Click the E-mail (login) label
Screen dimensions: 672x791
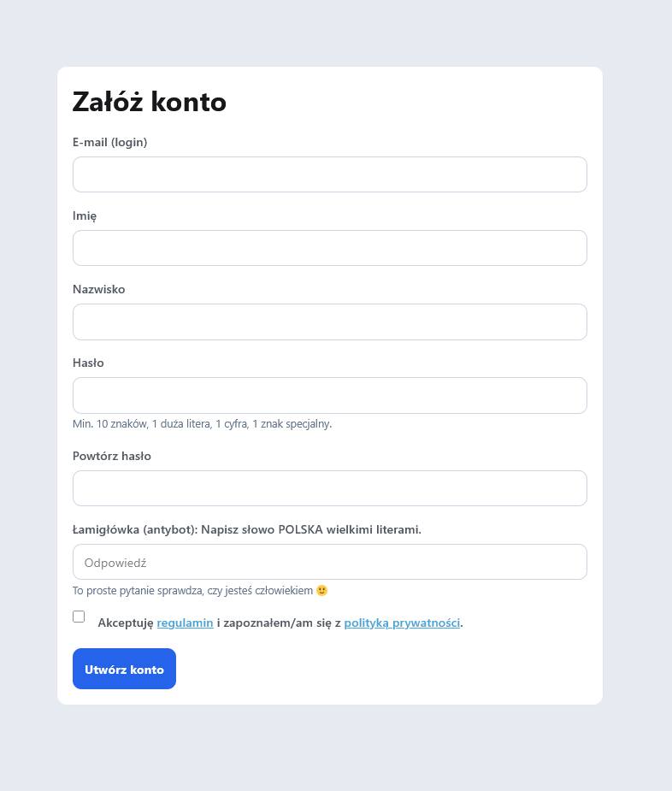point(109,142)
